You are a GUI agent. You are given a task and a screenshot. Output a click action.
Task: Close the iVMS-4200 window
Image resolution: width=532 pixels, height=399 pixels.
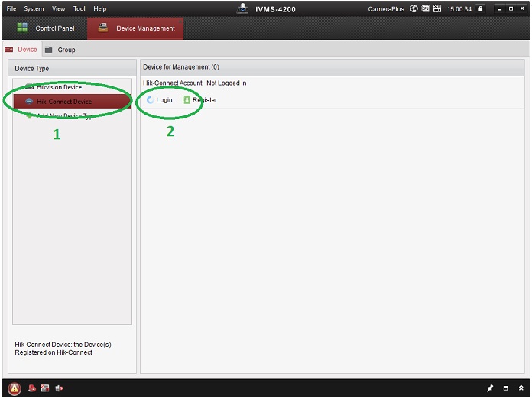(522, 9)
